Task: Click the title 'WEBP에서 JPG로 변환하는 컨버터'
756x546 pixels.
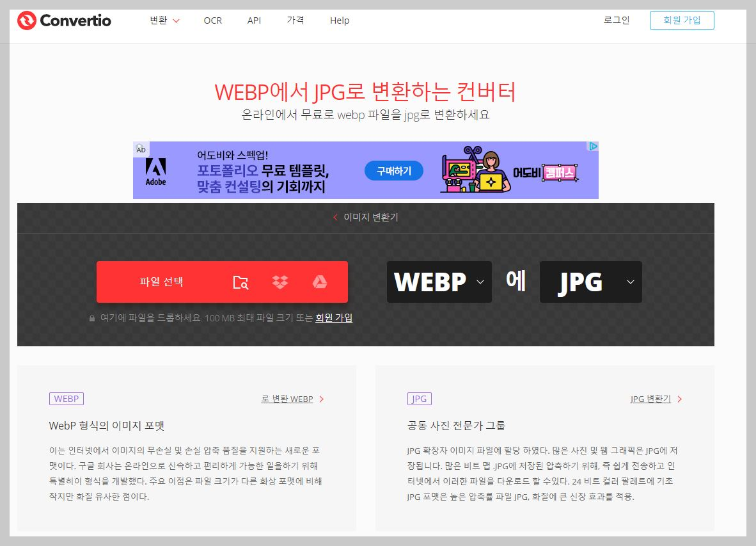Action: [365, 92]
